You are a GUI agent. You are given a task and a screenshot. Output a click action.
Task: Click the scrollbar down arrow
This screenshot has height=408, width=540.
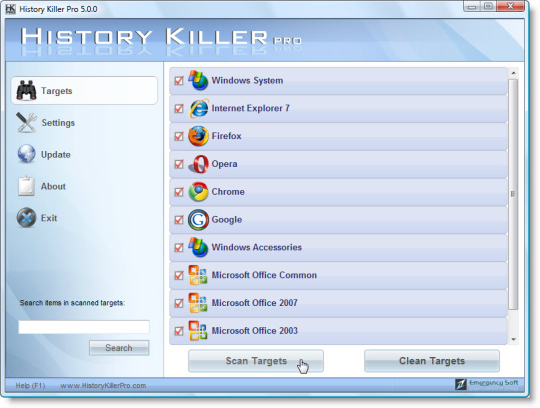coord(513,339)
